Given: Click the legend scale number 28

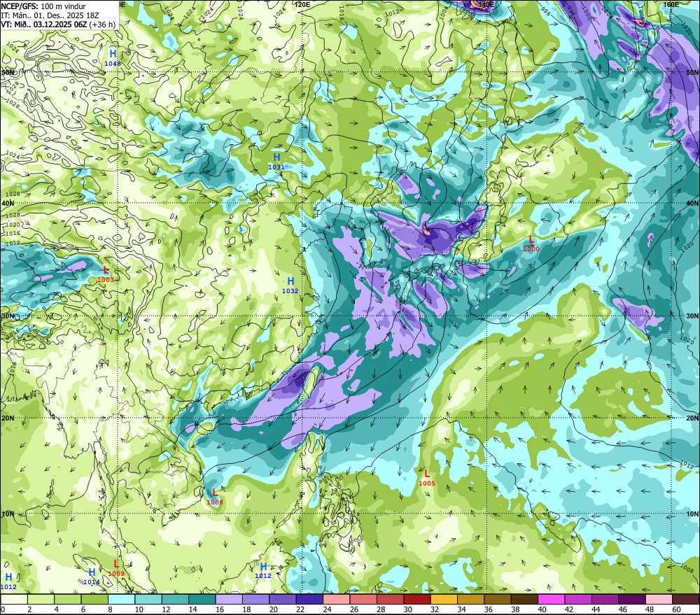Looking at the screenshot, I should pyautogui.click(x=381, y=609).
